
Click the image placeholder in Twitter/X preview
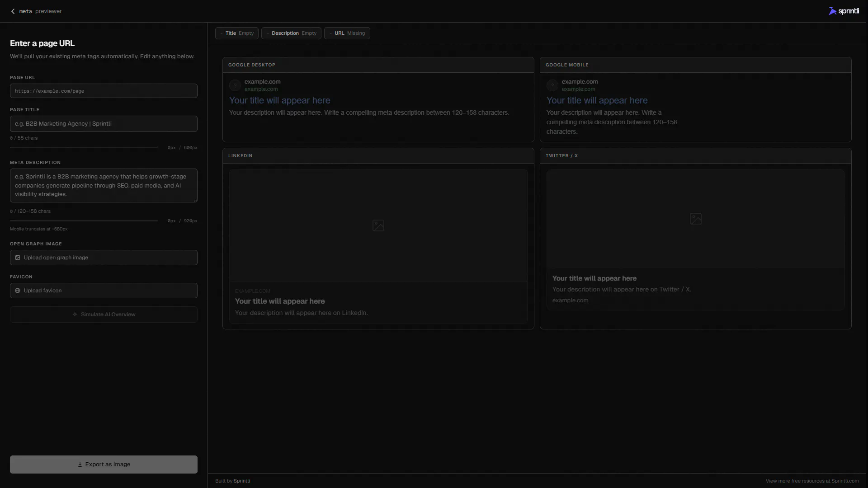click(x=696, y=218)
